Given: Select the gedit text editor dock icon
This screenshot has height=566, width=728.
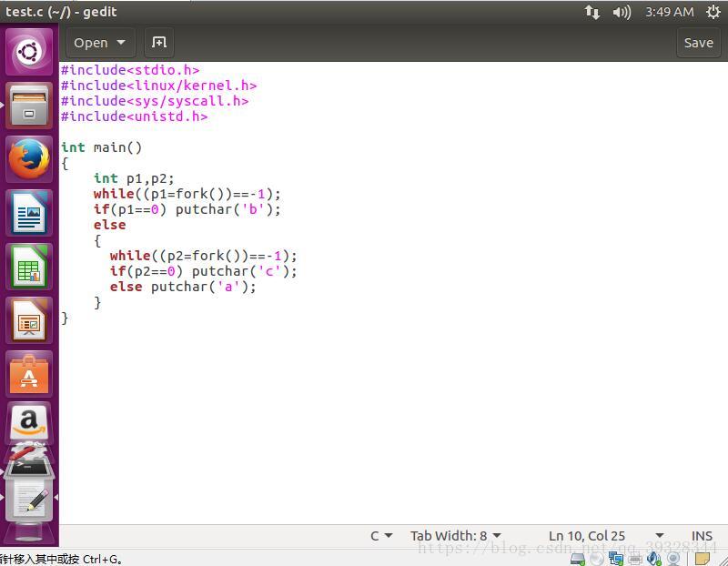Looking at the screenshot, I should [x=29, y=500].
